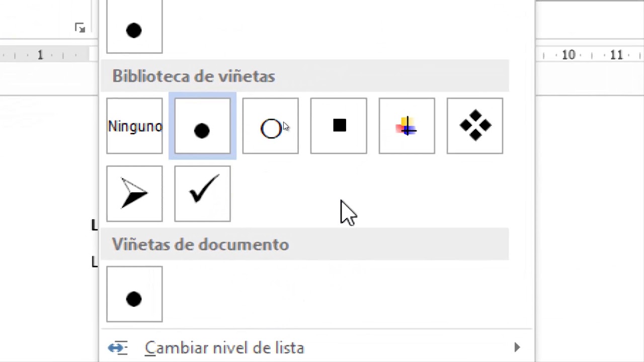
Task: Select the highlighted filled circle library bullet
Action: tap(202, 126)
